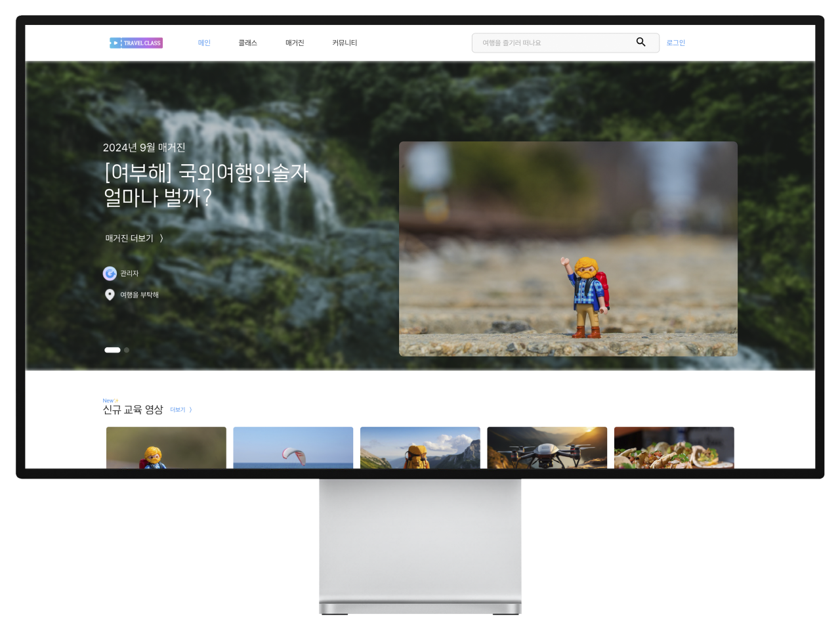Navigate to the 커뮤니티 menu
The height and width of the screenshot is (627, 840).
[x=345, y=43]
